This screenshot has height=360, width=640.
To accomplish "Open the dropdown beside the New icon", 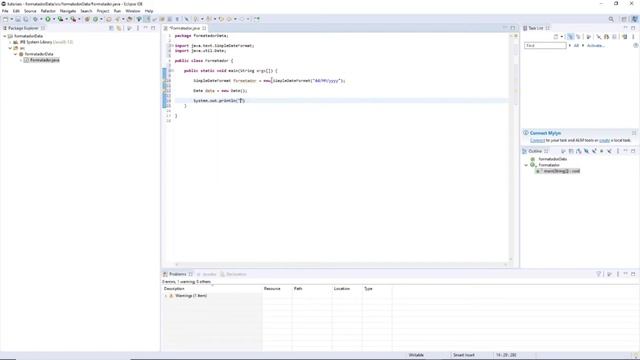I will [x=11, y=19].
